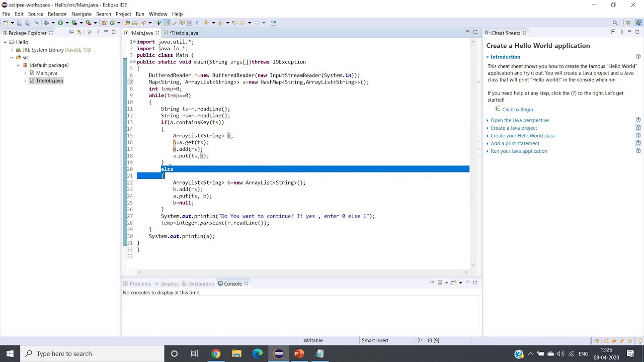Click the editor horizontal scrollbar

click(302, 273)
